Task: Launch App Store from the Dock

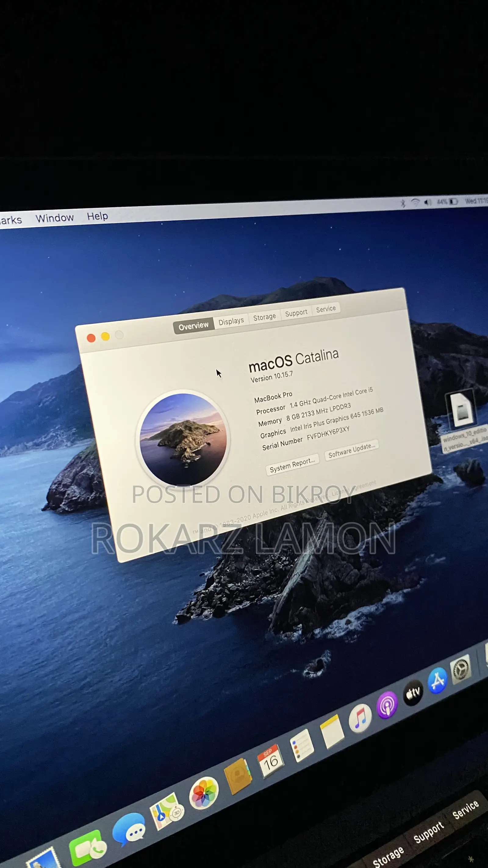Action: (437, 680)
